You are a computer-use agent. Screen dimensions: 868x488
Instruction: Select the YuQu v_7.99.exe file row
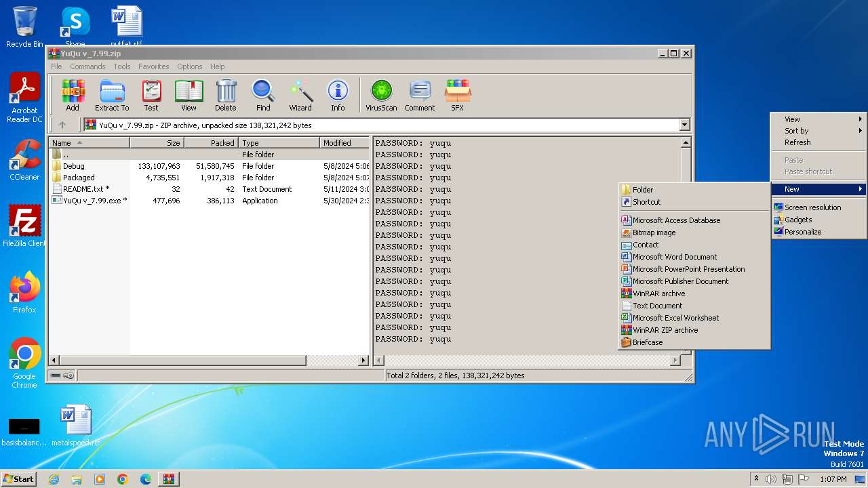210,201
